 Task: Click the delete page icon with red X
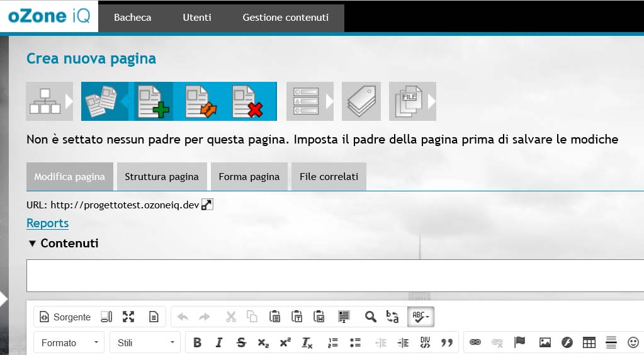point(247,101)
